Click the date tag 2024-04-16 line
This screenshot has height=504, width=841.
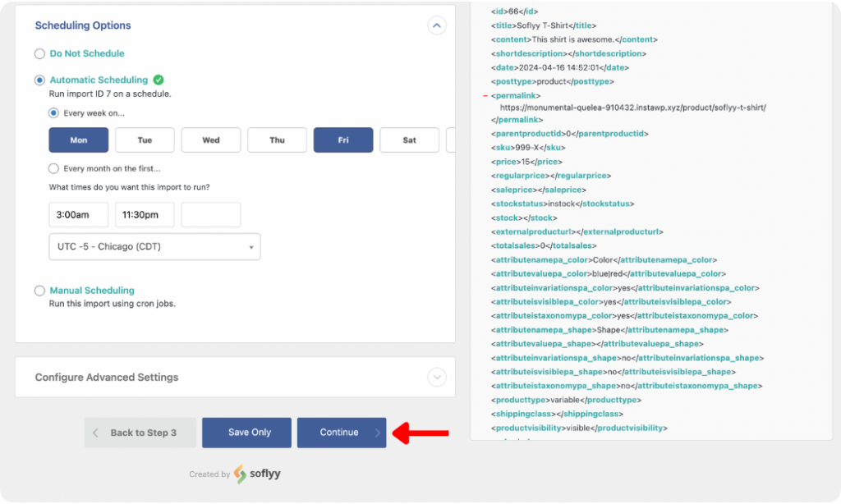(x=560, y=67)
